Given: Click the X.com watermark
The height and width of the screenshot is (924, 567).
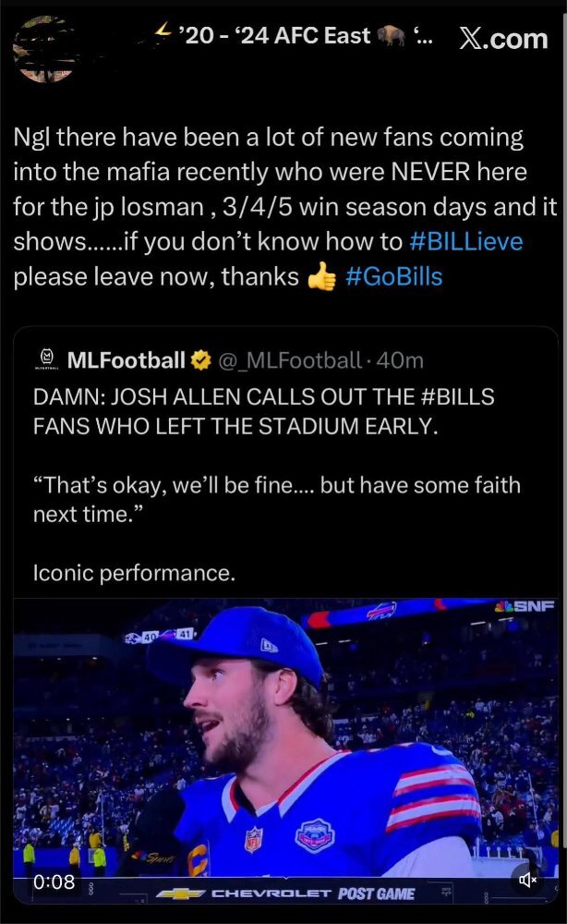Looking at the screenshot, I should [503, 38].
